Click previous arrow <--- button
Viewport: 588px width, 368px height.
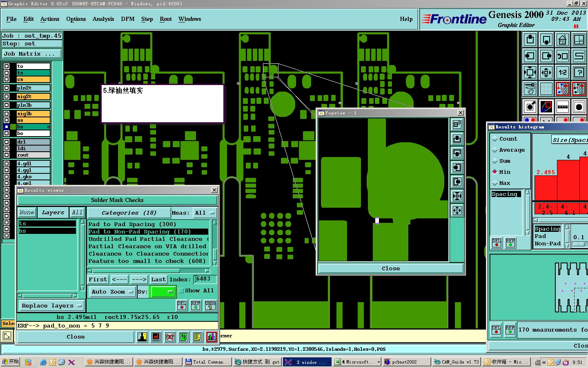120,280
